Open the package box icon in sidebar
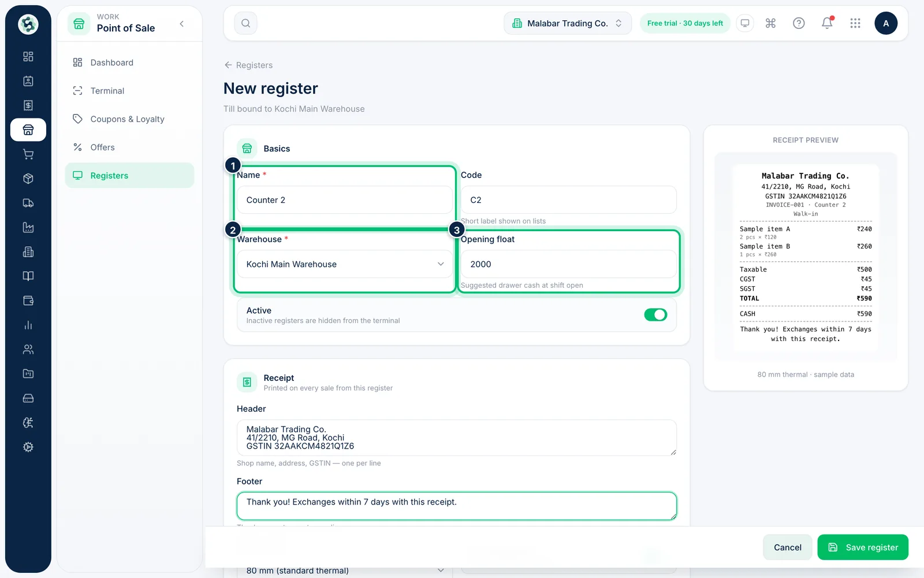Image resolution: width=924 pixels, height=578 pixels. [28, 179]
